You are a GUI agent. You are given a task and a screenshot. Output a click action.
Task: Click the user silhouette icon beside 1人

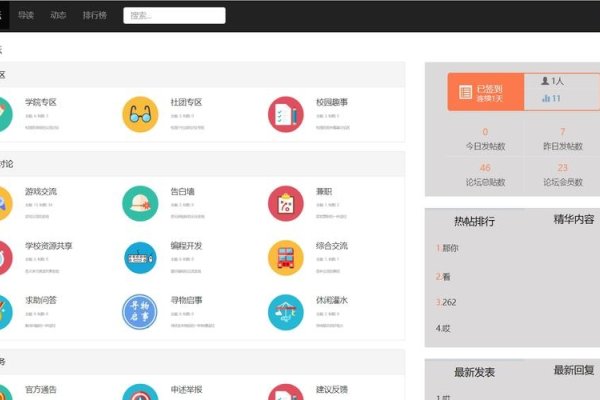545,81
